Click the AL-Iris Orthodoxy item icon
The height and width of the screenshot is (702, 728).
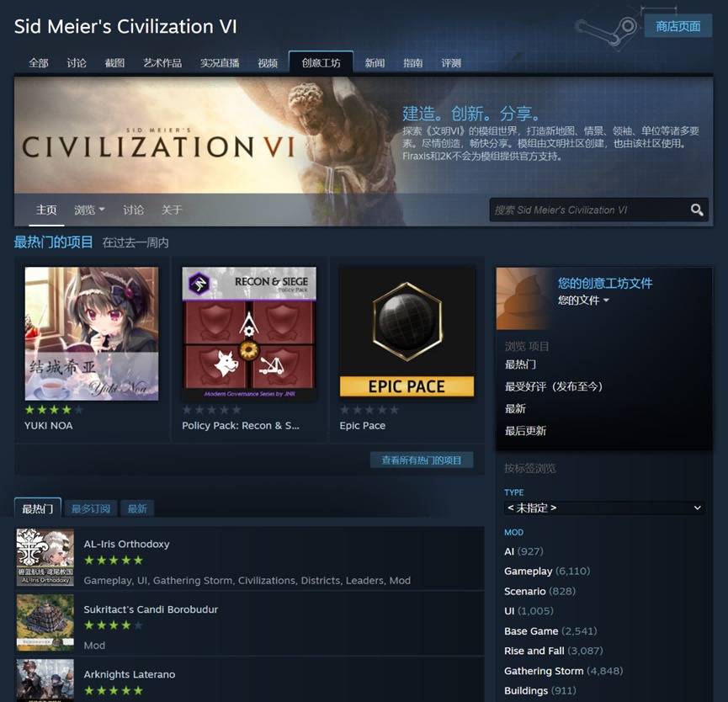point(45,557)
